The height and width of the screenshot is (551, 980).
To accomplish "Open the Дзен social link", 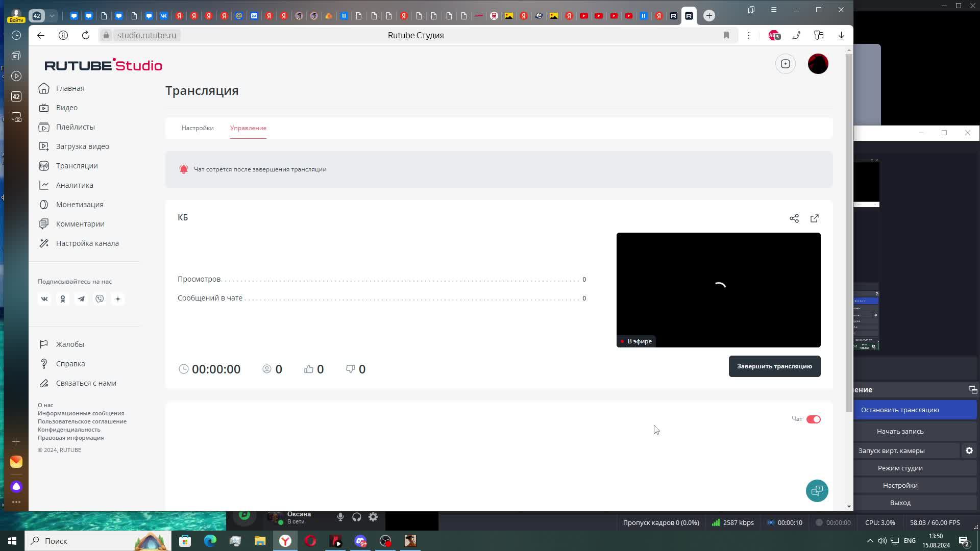I will [118, 299].
